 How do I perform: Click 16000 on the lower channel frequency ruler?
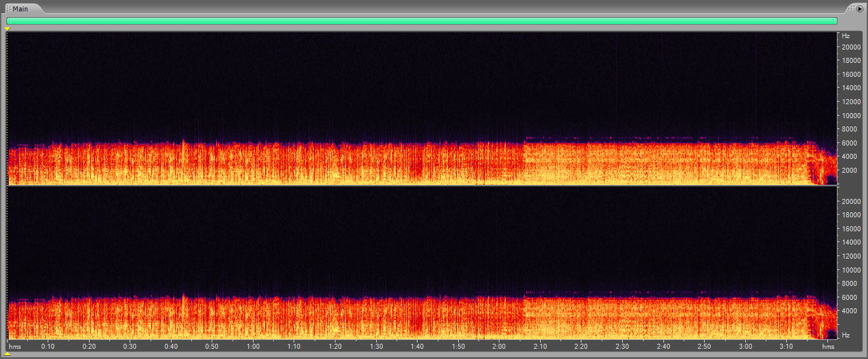click(851, 229)
